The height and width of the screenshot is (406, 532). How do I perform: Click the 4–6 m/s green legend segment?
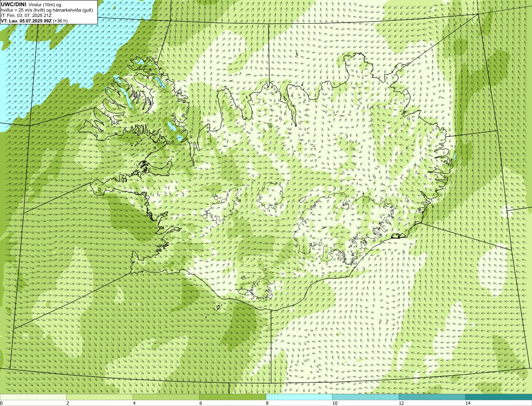click(x=166, y=397)
